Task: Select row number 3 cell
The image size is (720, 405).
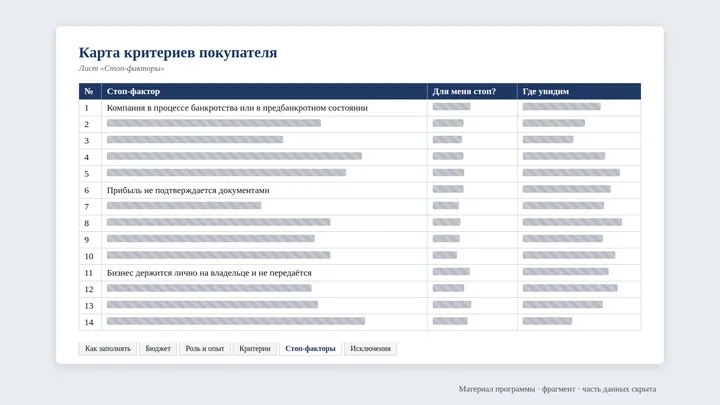Action: point(90,141)
